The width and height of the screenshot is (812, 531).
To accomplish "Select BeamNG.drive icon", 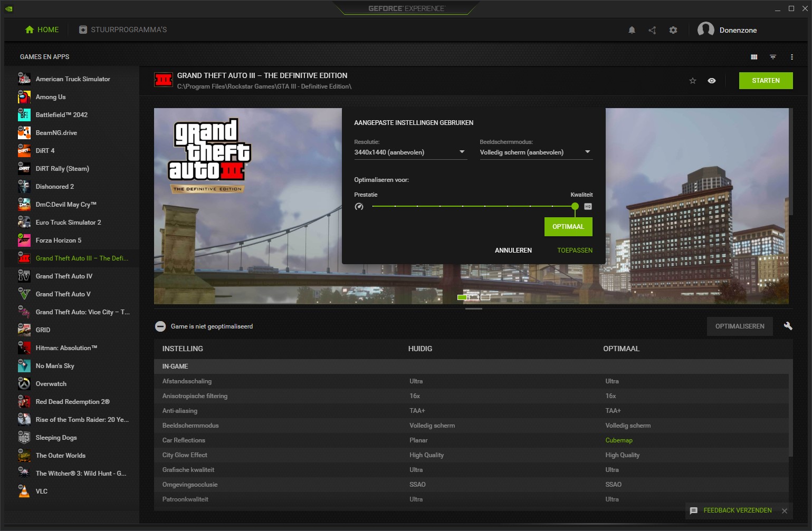I will (24, 133).
